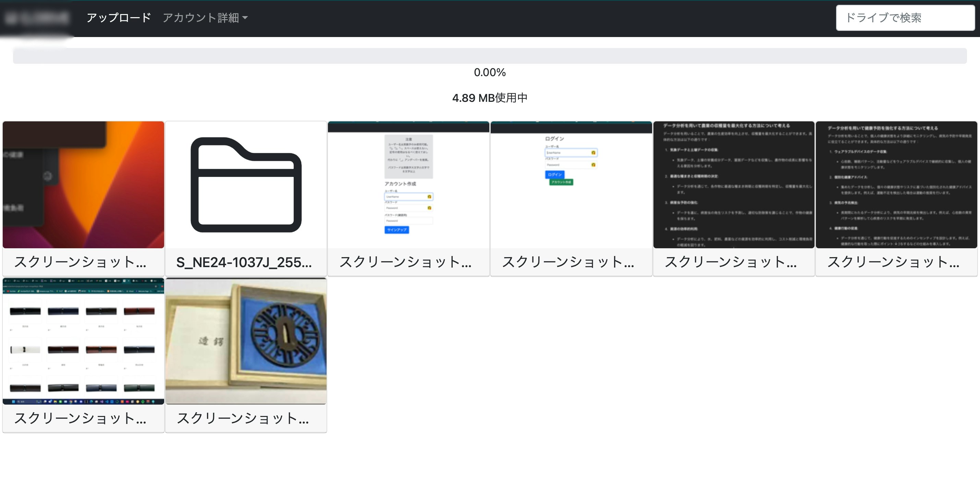
Task: Click the dropdown caret beside アカウント詳細
Action: [x=245, y=18]
